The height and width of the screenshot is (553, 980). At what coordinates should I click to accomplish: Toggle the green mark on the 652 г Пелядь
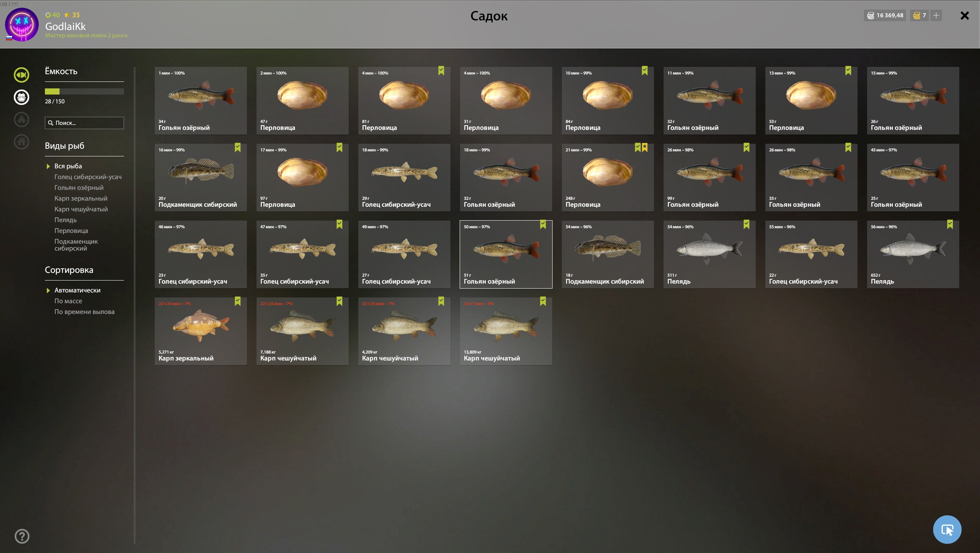click(x=950, y=224)
